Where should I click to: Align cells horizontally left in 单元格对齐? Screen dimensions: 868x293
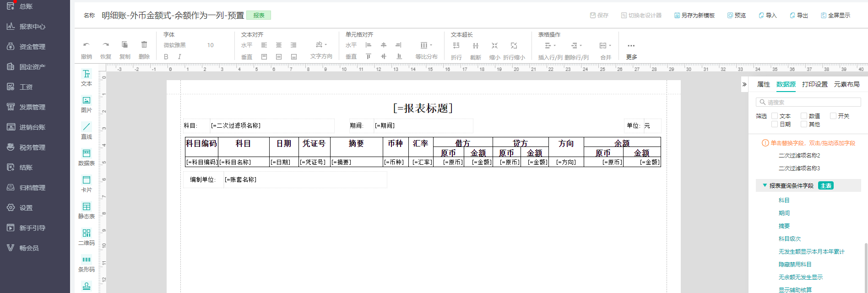(x=369, y=45)
